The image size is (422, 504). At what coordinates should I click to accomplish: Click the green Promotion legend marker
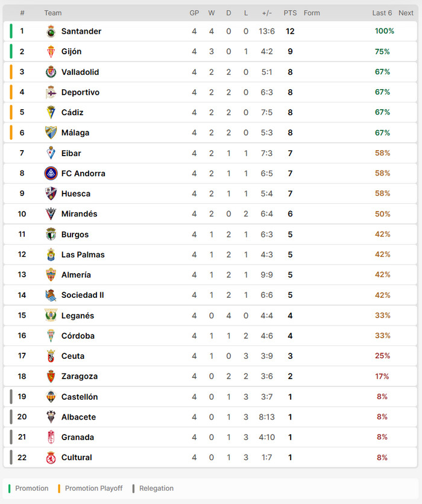tap(9, 488)
